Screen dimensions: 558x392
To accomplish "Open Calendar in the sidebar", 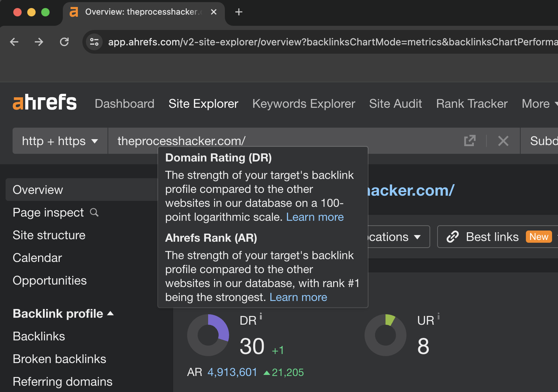I will click(x=37, y=258).
